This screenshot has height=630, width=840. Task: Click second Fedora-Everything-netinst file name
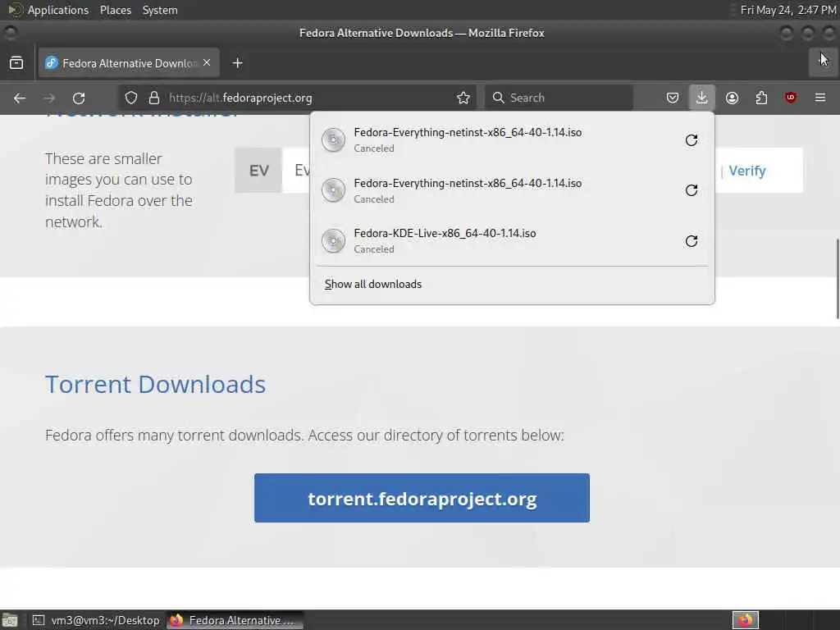(468, 183)
